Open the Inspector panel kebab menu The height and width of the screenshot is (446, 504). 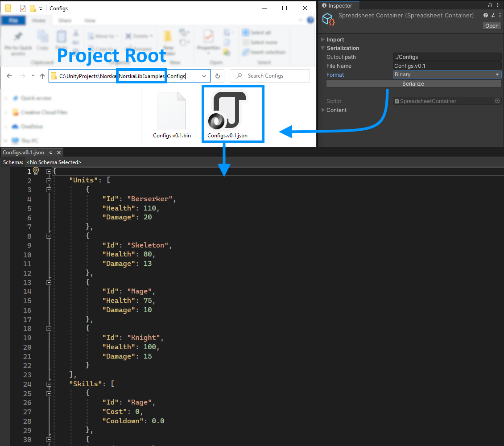coord(498,5)
